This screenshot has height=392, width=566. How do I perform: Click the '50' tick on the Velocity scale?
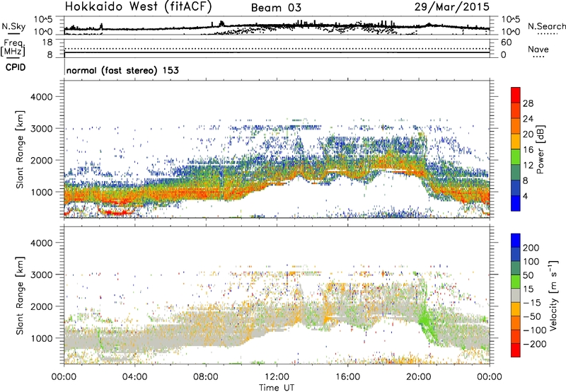point(528,275)
